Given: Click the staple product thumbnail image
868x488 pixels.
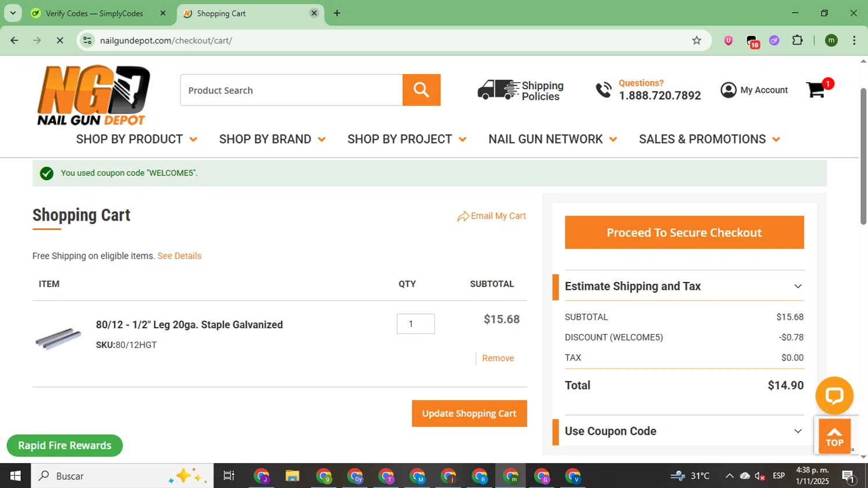Looking at the screenshot, I should pyautogui.click(x=58, y=339).
